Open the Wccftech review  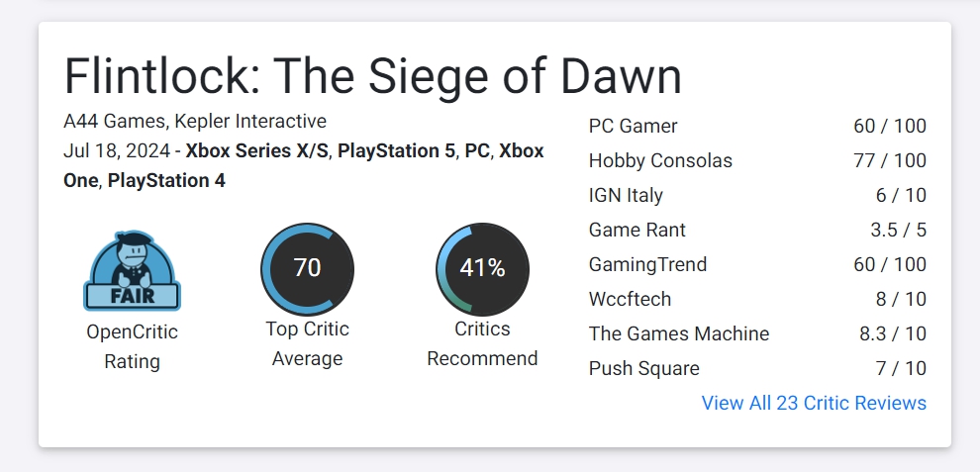pos(630,299)
